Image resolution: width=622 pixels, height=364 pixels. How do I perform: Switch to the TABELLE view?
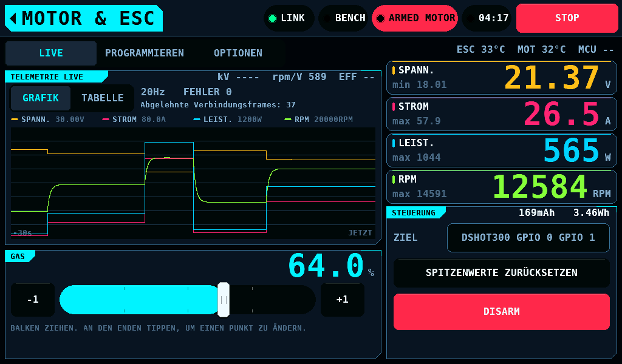click(x=102, y=98)
